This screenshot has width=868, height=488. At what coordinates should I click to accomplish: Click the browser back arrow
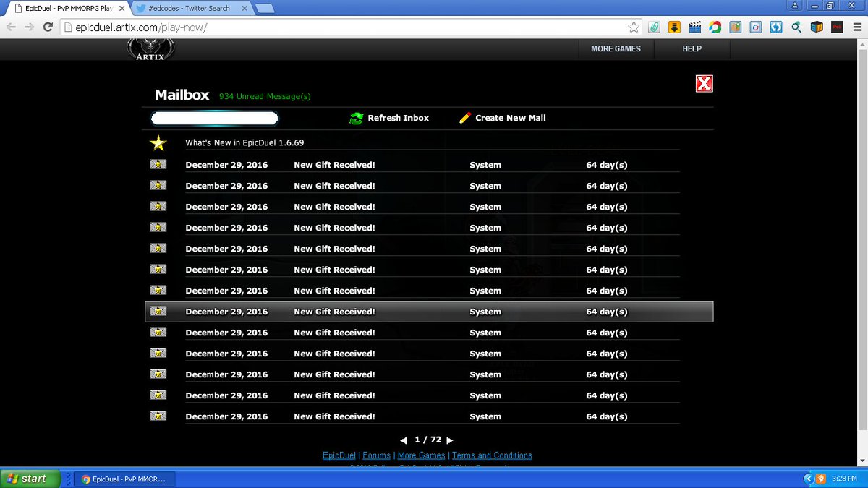coord(11,27)
